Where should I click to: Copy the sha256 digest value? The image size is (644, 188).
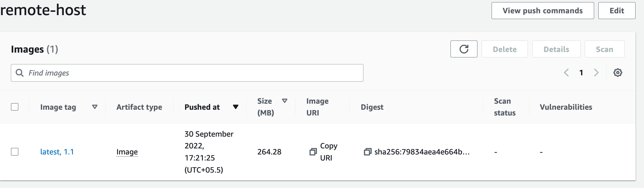coord(368,152)
